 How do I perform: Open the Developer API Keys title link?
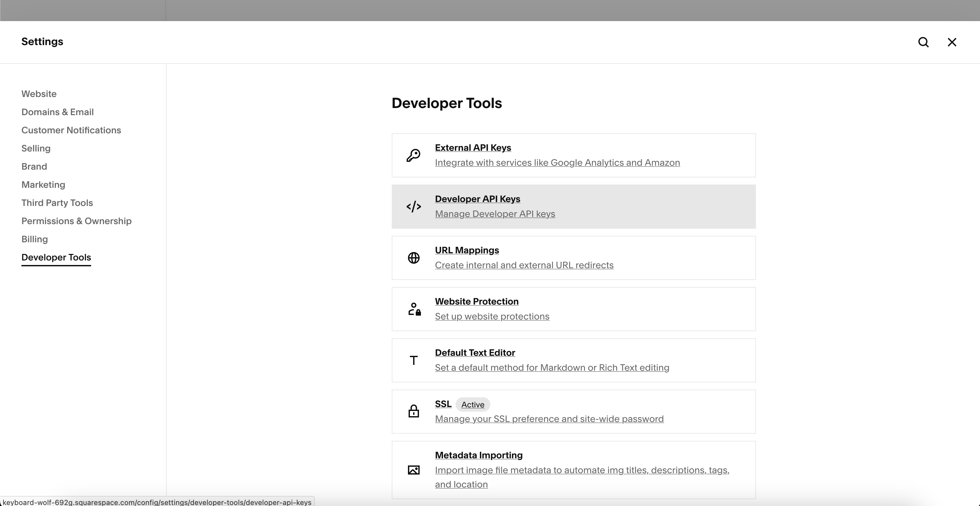pyautogui.click(x=477, y=199)
